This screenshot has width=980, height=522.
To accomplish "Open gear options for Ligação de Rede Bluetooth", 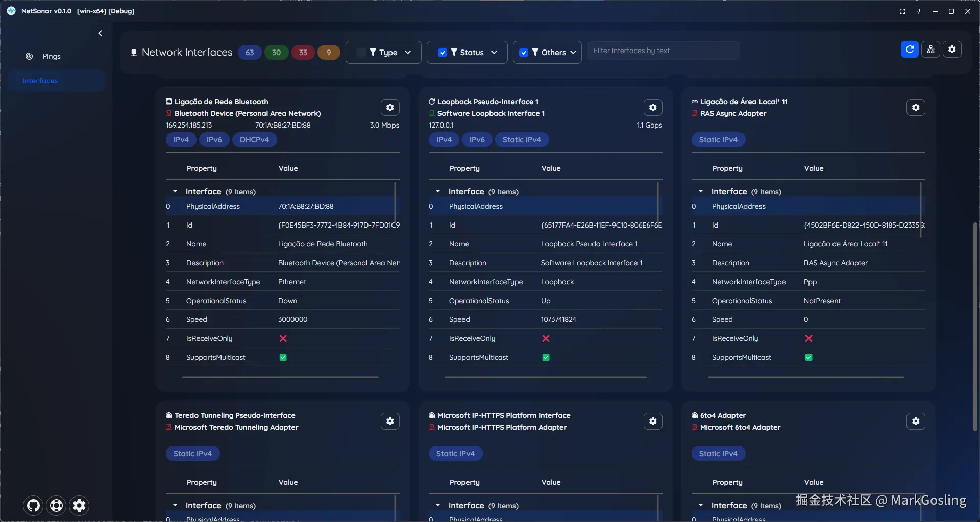I will [390, 108].
